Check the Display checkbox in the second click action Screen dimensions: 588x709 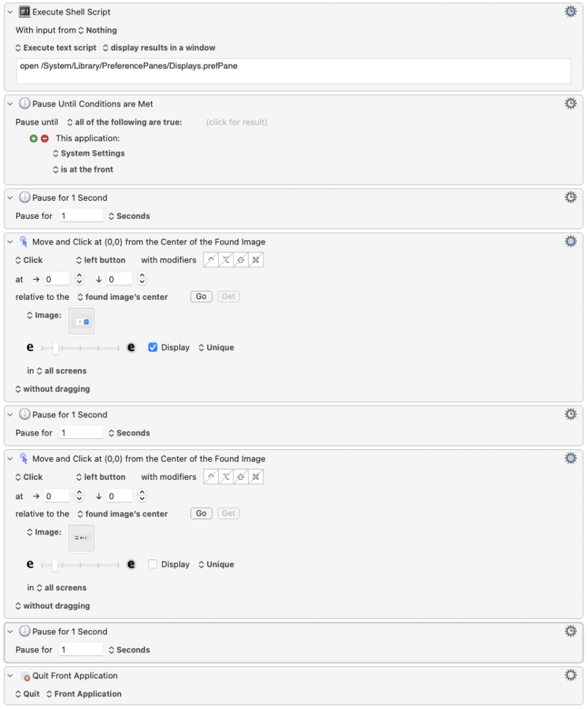pyautogui.click(x=153, y=564)
